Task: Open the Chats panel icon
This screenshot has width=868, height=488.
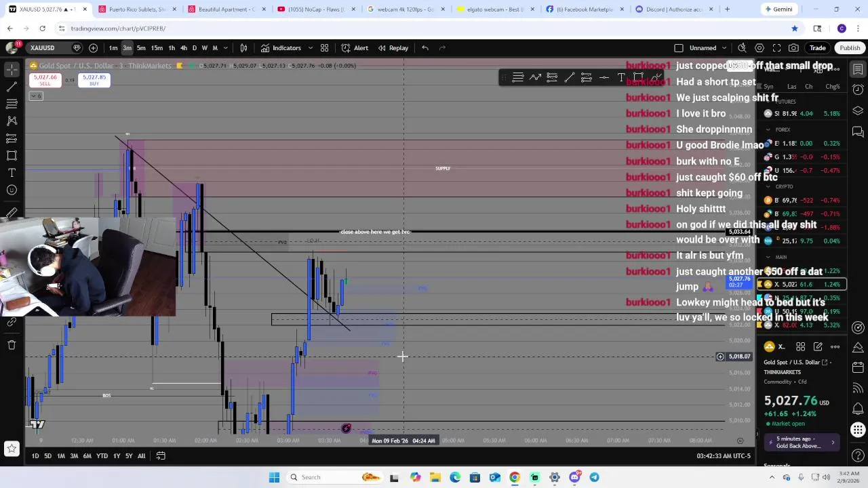Action: (858, 131)
